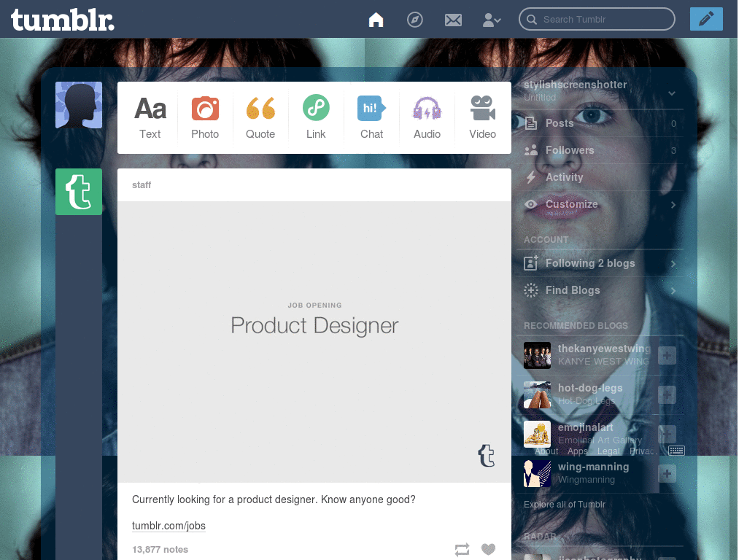Open the green staff blog avatar
Screen dimensions: 747x560
(x=79, y=192)
